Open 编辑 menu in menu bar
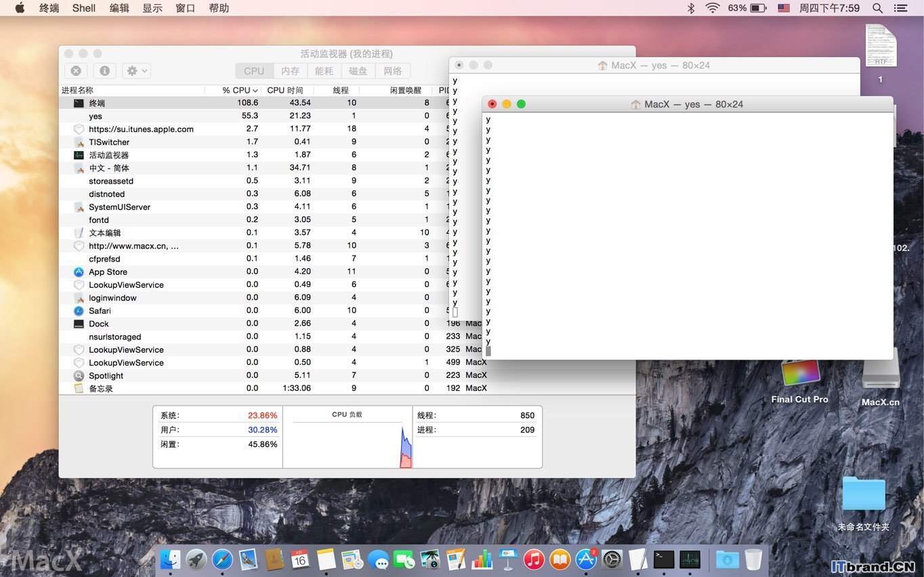924x577 pixels. click(119, 8)
